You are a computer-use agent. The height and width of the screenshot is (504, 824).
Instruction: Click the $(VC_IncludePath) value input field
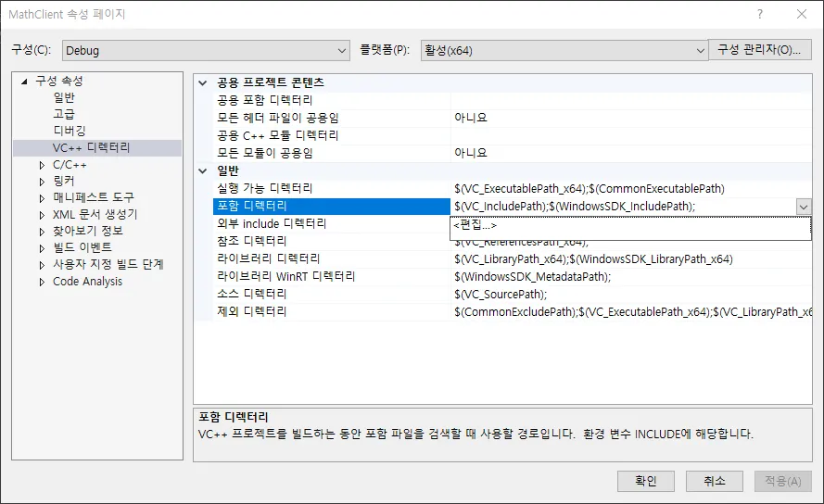coord(623,206)
